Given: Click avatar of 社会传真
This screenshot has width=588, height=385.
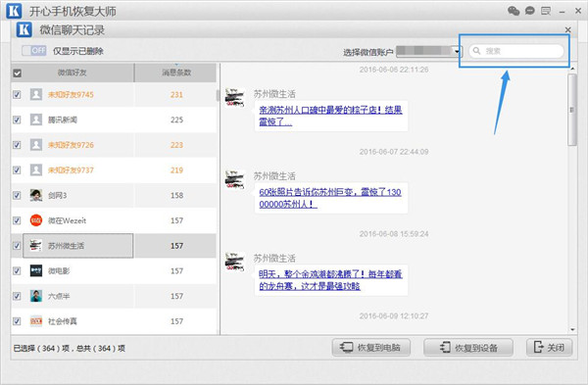Looking at the screenshot, I should coord(36,321).
